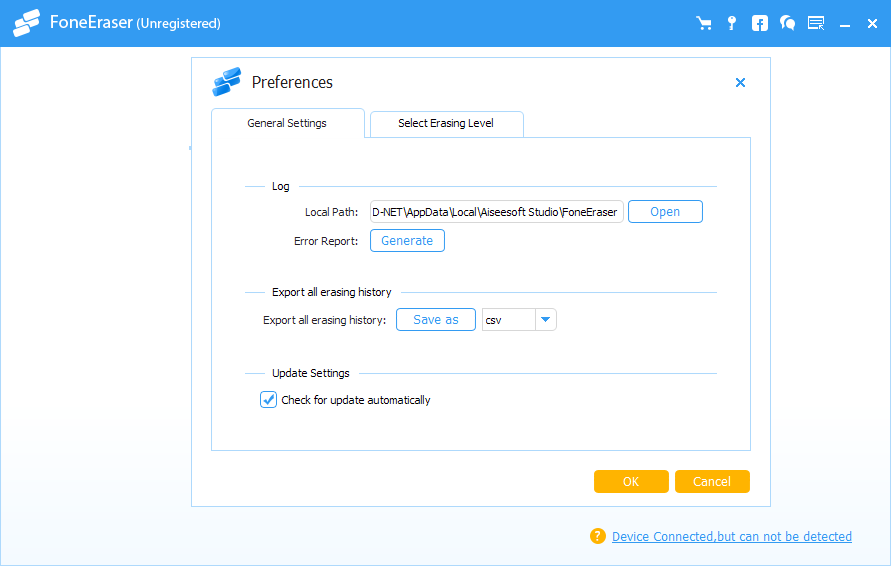Open the log local path folder
Screen dimensions: 891x566
[x=665, y=211]
